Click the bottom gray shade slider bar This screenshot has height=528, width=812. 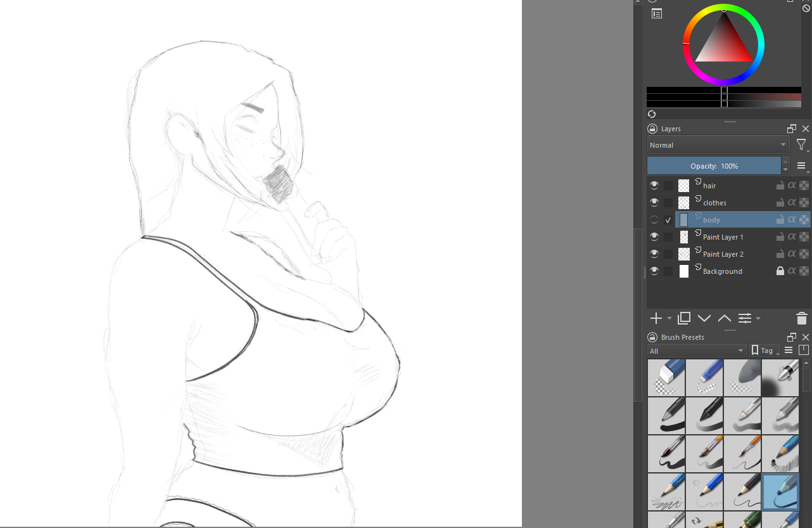tap(724, 104)
